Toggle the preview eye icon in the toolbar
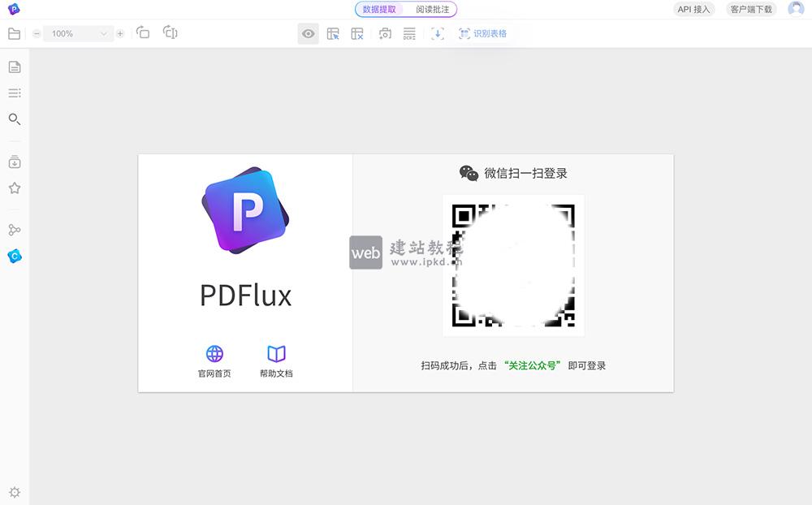The image size is (812, 505). pos(308,34)
